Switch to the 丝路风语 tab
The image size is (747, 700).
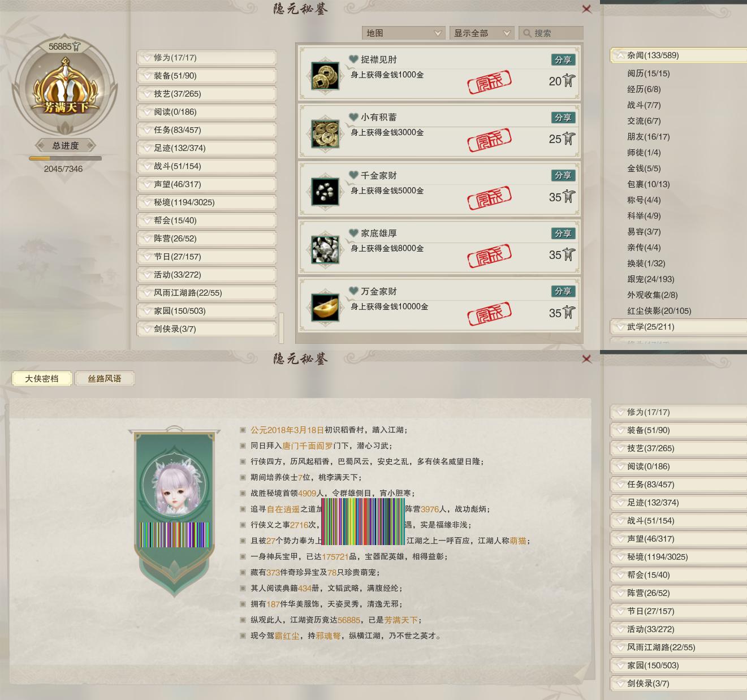tap(104, 379)
